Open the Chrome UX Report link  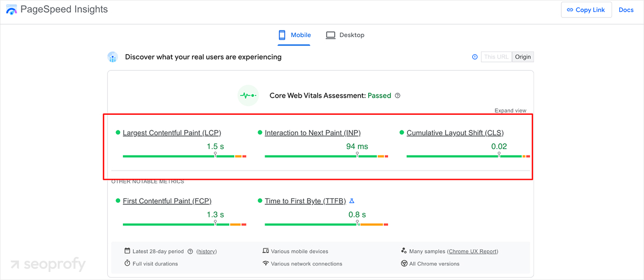tap(473, 251)
